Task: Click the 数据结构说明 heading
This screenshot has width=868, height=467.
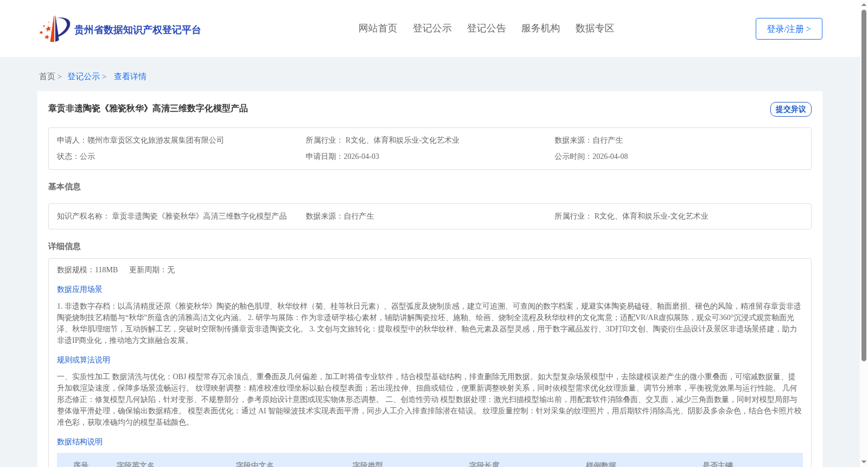Action: pos(80,442)
